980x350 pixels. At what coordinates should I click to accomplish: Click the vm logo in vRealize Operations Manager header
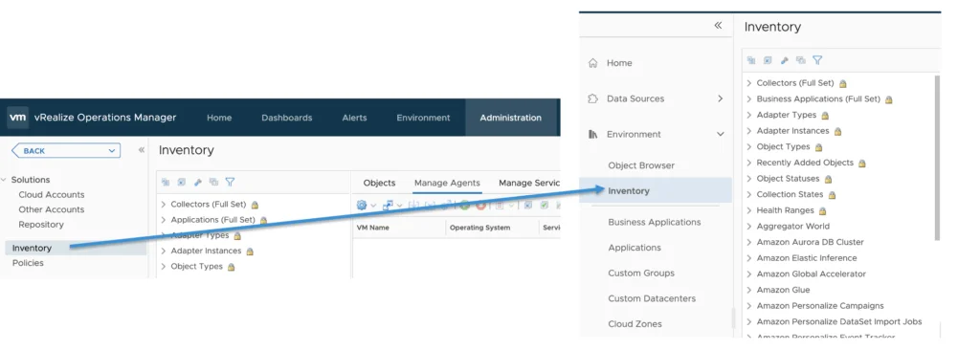coord(17,118)
